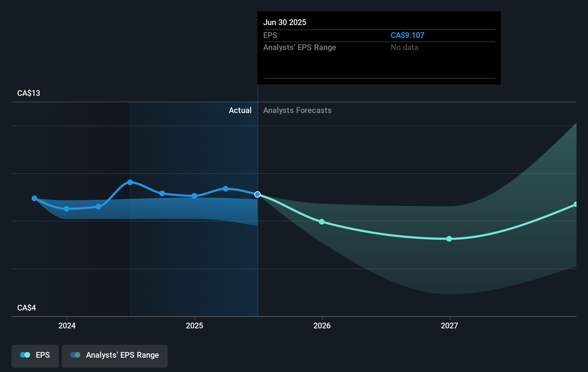The width and height of the screenshot is (588, 372).
Task: Click the EPS data point at 2024 start
Action: pyautogui.click(x=67, y=209)
